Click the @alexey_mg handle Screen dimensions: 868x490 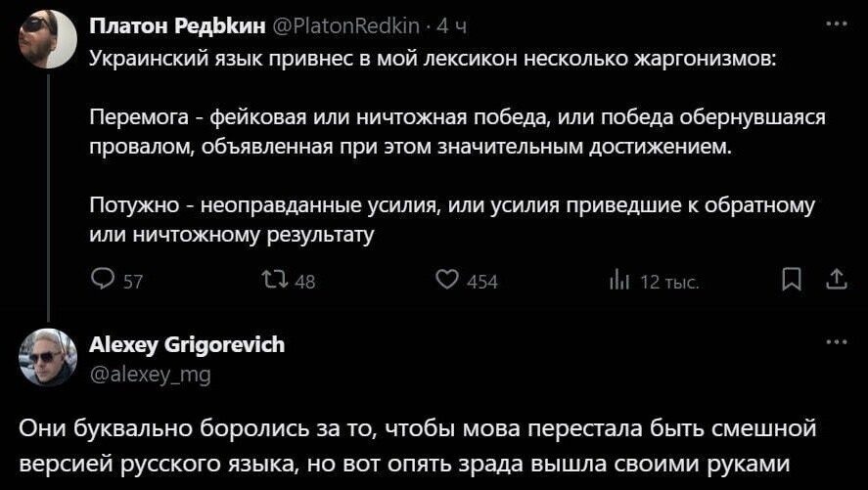point(150,375)
